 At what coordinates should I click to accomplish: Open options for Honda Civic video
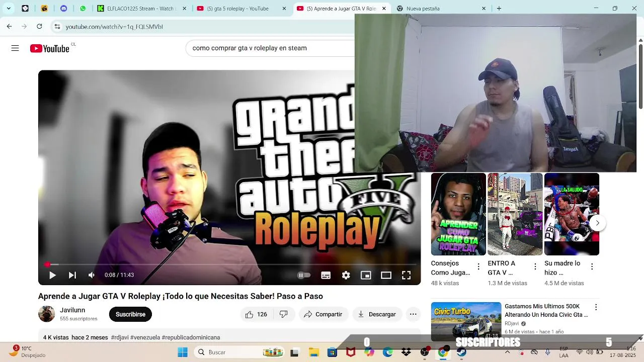[596, 307]
